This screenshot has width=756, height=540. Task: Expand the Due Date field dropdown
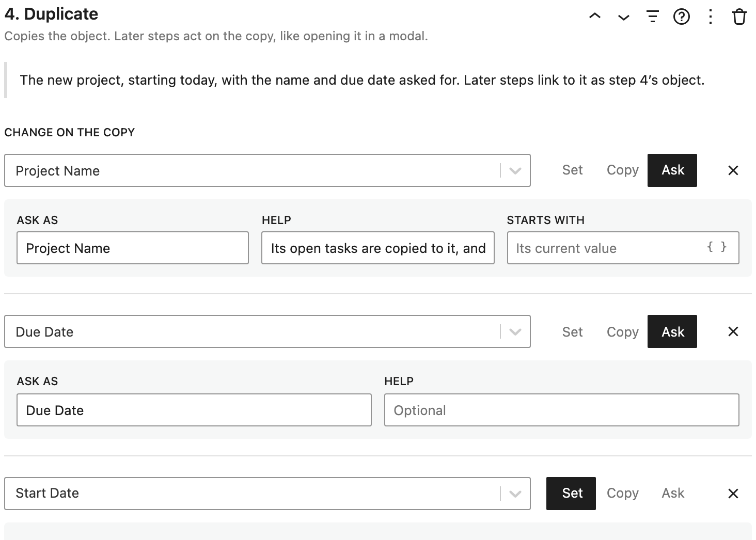(515, 332)
